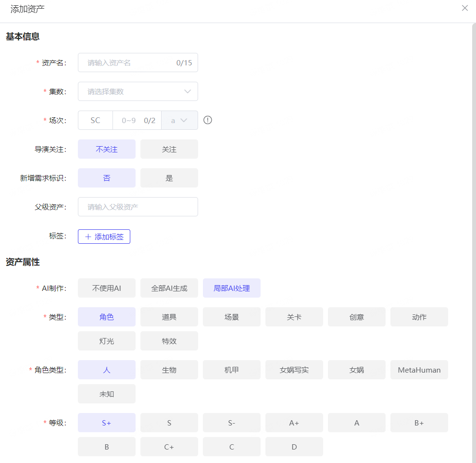Set 新增需求标识 to 是
This screenshot has width=476, height=463.
coord(169,178)
